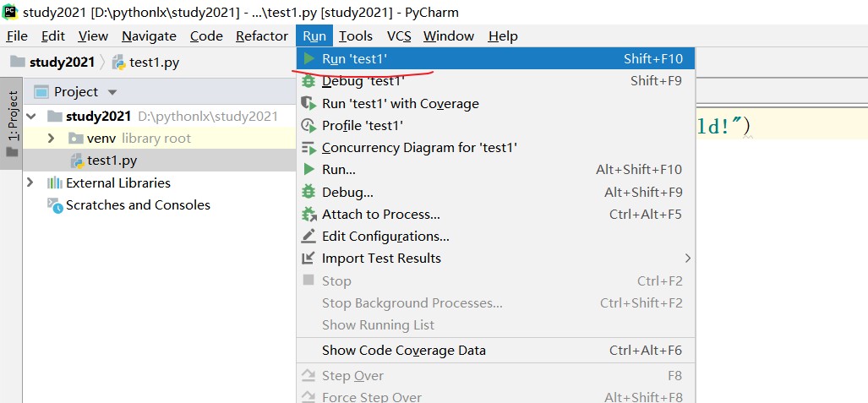Click the Project view window icon in the panel header

click(x=41, y=92)
